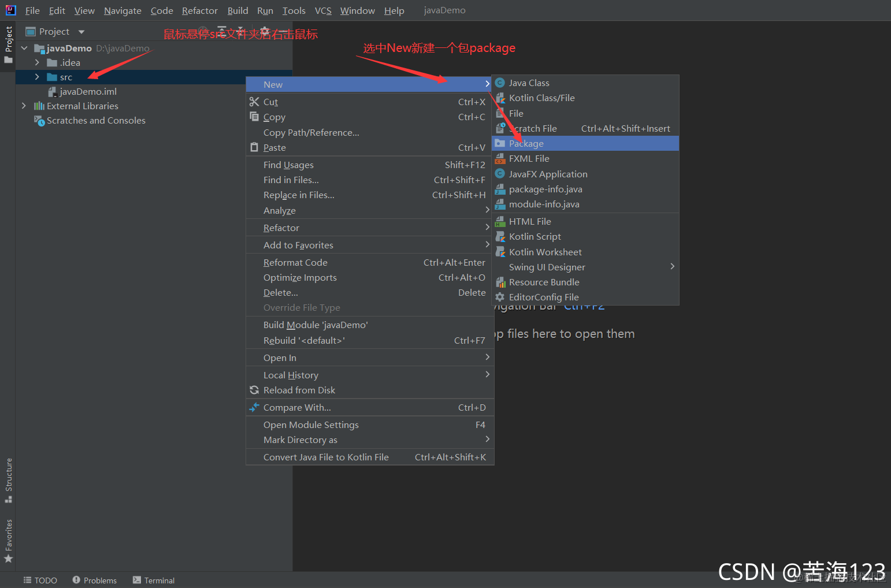This screenshot has width=891, height=588.
Task: Choose Open Module Settings
Action: [x=370, y=425]
